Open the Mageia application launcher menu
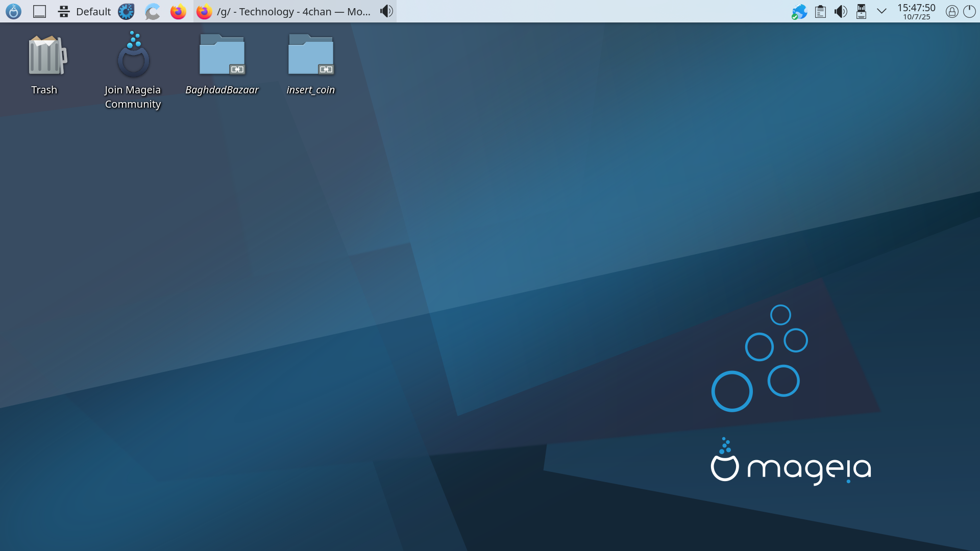980x551 pixels. pos(13,11)
